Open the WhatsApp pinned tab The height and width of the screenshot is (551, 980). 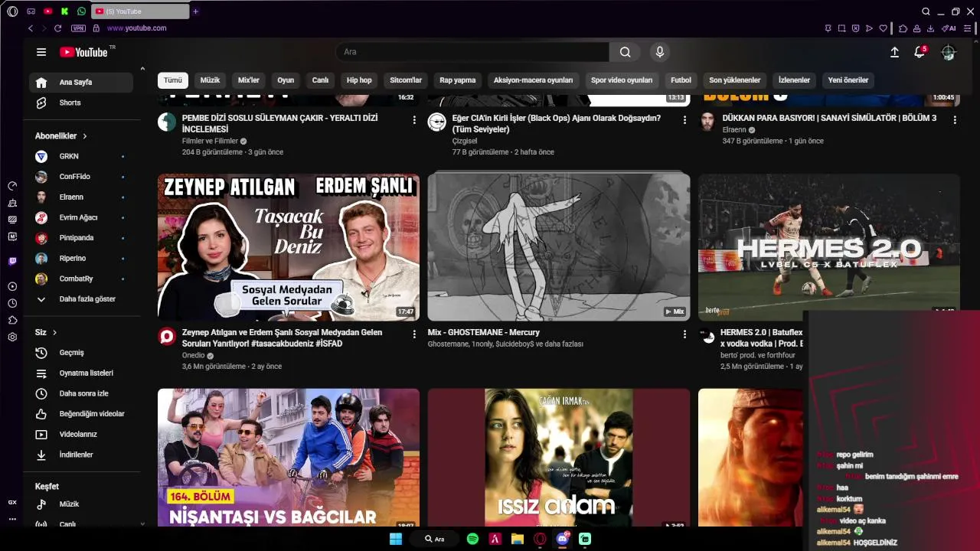(81, 11)
